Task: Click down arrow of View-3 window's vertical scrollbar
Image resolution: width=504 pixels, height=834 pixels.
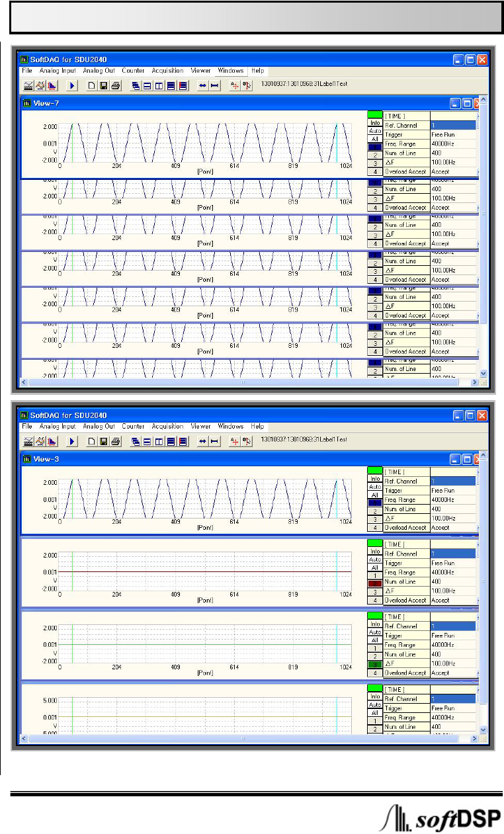Action: point(483,730)
